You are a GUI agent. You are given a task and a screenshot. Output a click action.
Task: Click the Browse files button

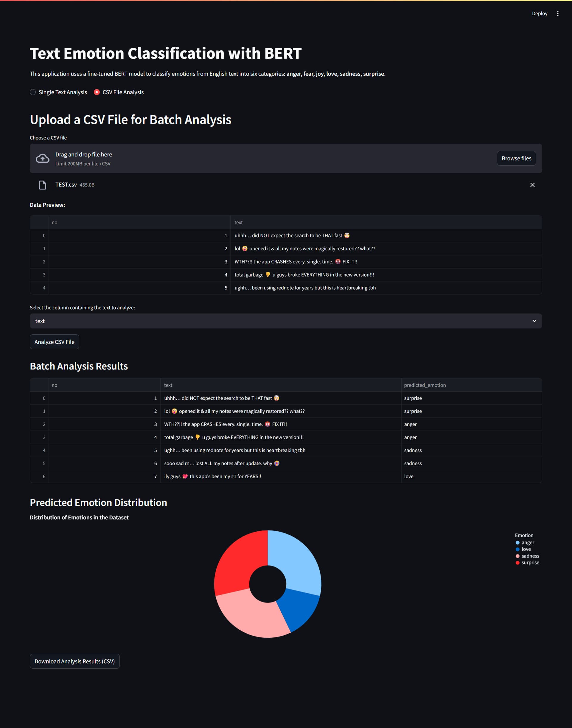[516, 158]
